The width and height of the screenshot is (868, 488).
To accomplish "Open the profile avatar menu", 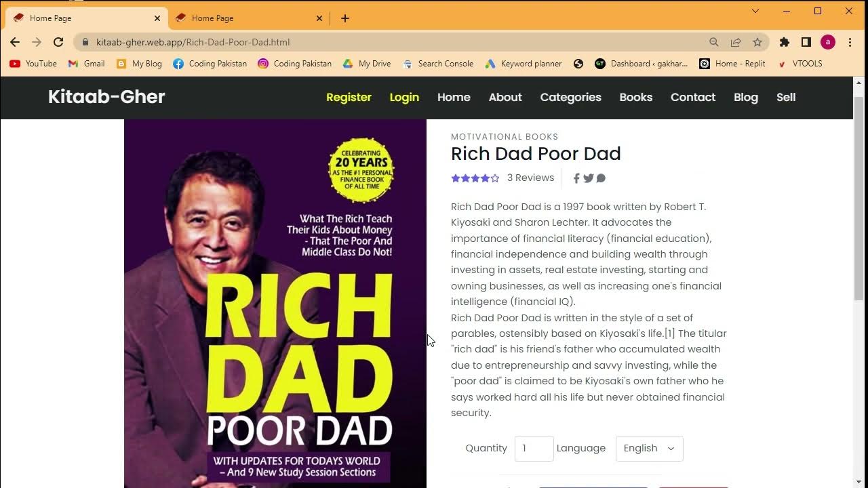I will [828, 42].
